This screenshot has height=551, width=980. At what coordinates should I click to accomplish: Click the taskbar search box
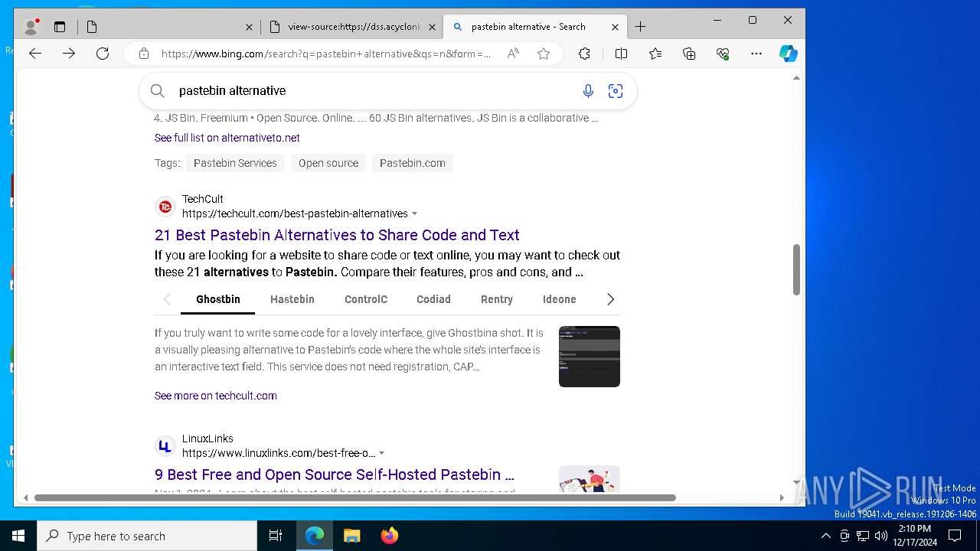click(x=147, y=536)
